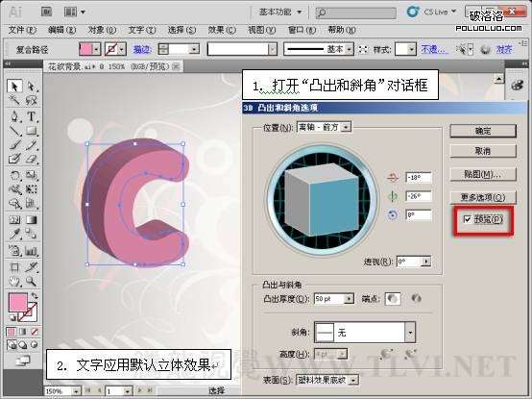Click the 确定 OK button
Image resolution: width=532 pixels, height=399 pixels.
pyautogui.click(x=483, y=131)
